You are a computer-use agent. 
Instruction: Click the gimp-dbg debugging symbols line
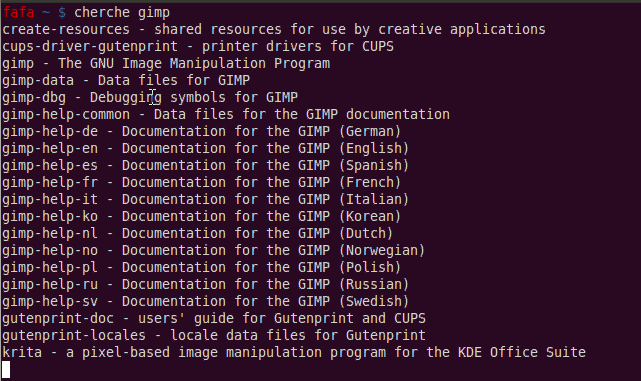(x=150, y=98)
